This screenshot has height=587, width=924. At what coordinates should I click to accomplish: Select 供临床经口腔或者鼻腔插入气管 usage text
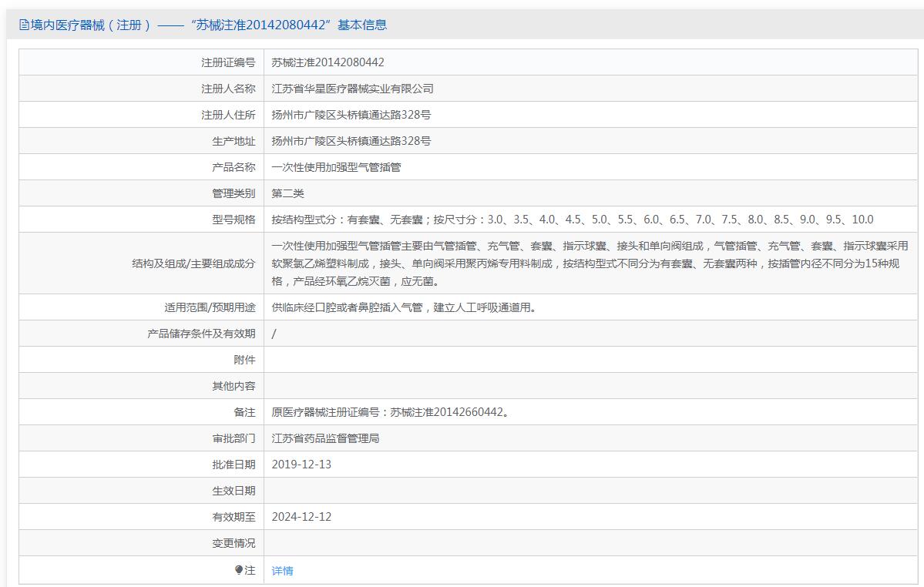tap(405, 307)
